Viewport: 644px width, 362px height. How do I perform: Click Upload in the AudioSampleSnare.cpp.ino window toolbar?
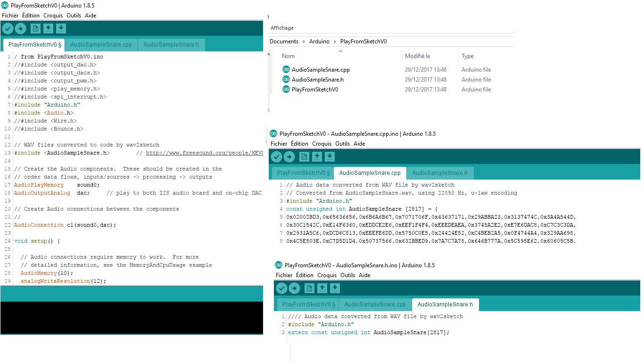coord(289,157)
